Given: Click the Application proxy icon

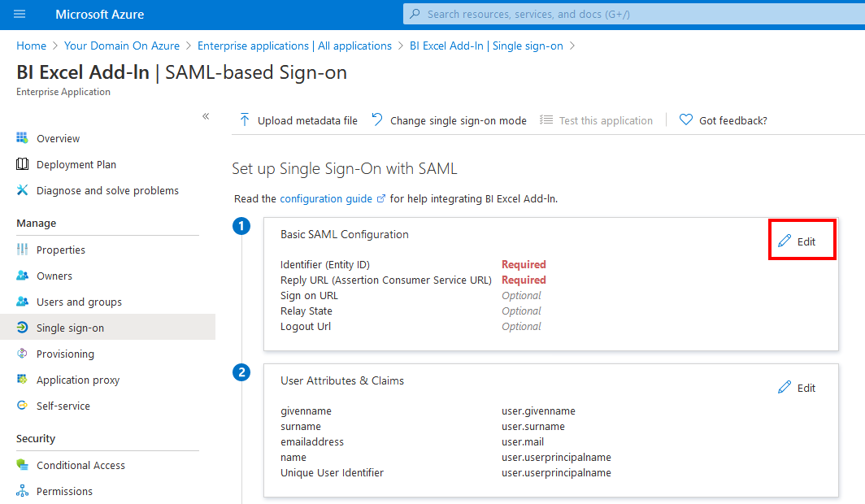Looking at the screenshot, I should (x=22, y=380).
